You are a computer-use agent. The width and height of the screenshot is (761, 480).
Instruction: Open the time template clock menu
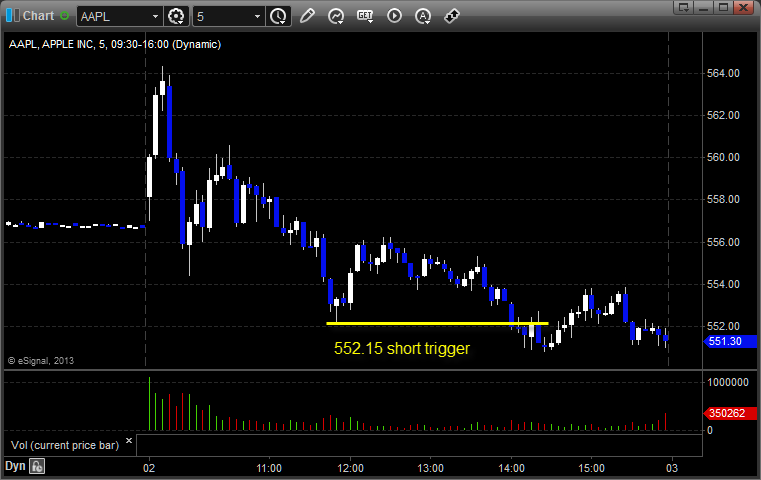(278, 17)
